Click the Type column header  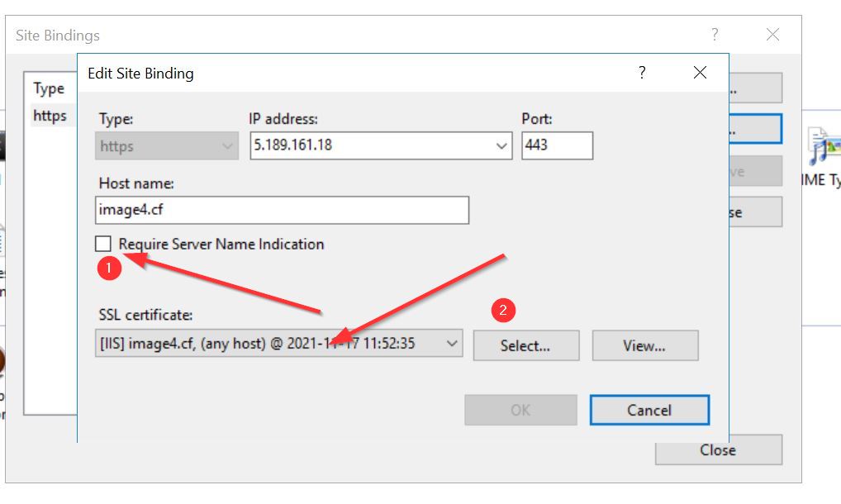[49, 88]
